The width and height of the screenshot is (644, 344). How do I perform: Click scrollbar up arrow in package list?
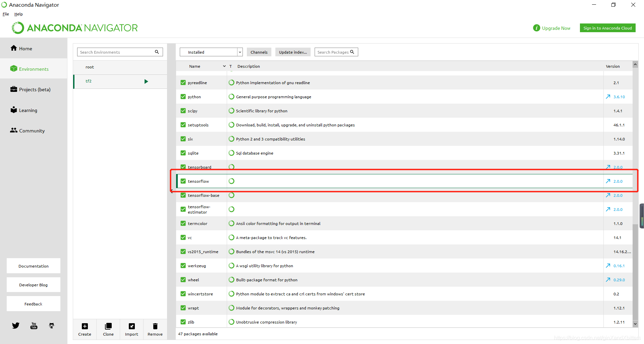(635, 64)
